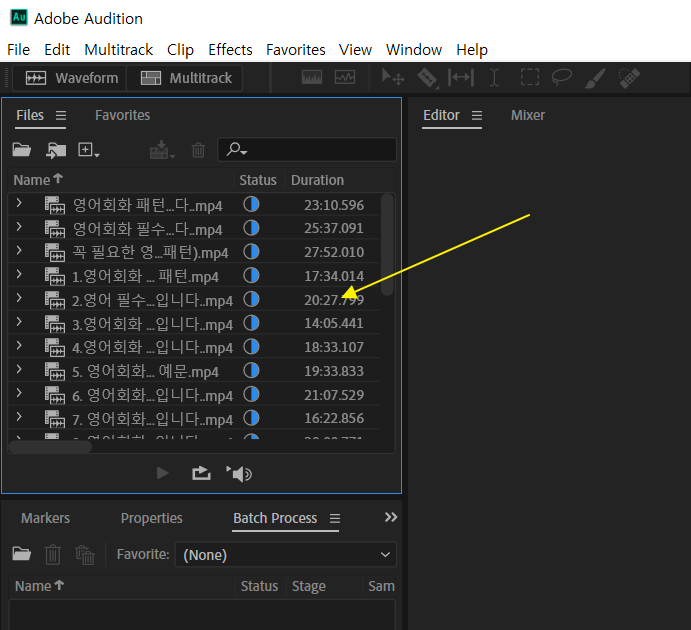
Task: Select the Spot Healing Brush tool
Action: tap(629, 78)
